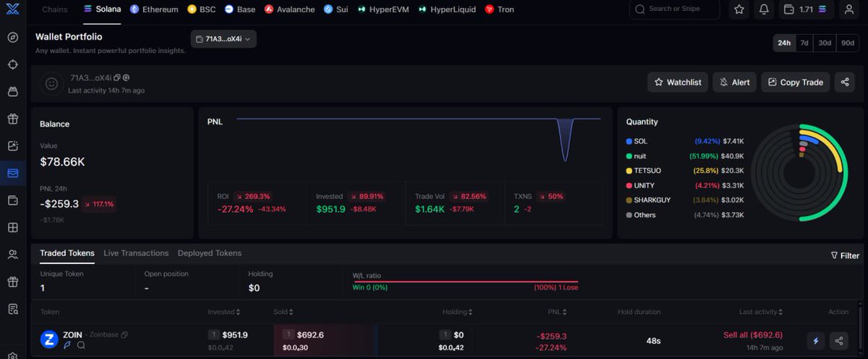Open the user profile icon in top bar
The image size is (868, 359).
tap(848, 9)
